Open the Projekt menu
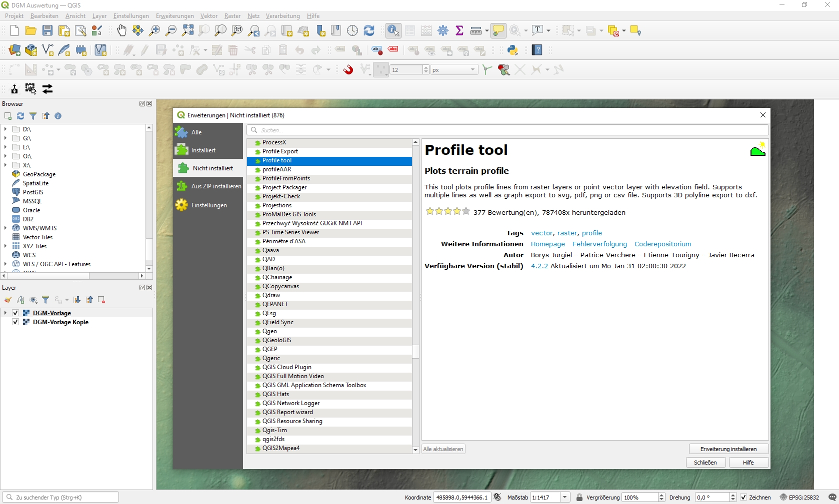 pyautogui.click(x=14, y=16)
